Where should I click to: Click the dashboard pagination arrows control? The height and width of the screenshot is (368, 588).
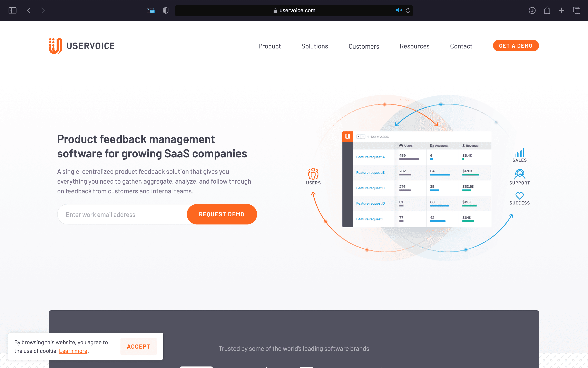click(361, 137)
